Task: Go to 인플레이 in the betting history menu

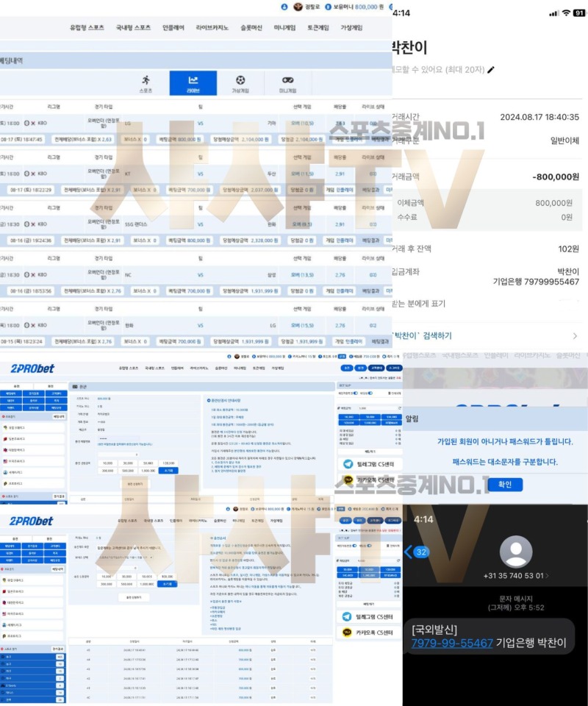Action: tap(173, 27)
